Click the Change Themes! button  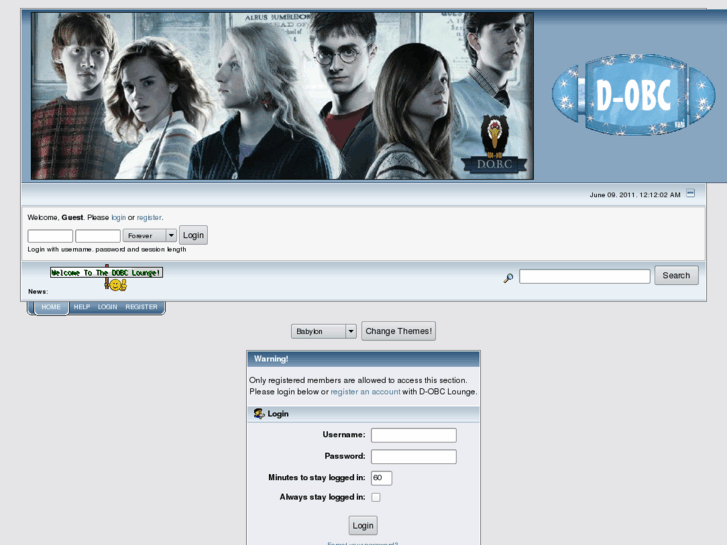[x=399, y=331]
